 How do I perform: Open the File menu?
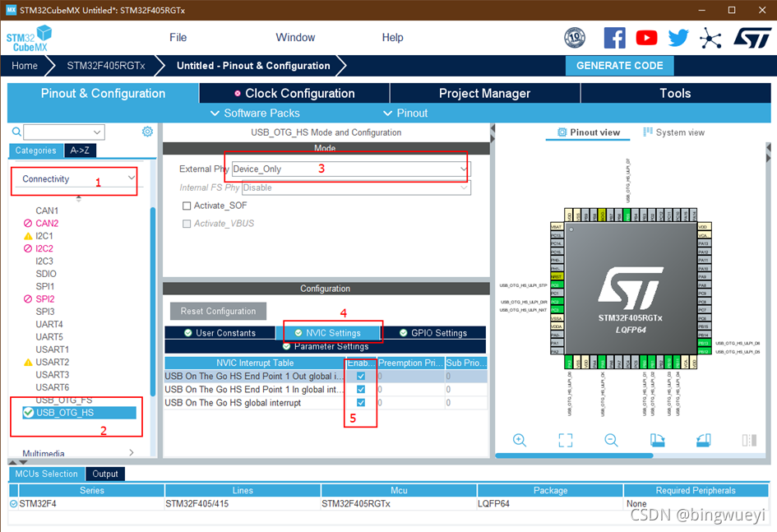178,38
